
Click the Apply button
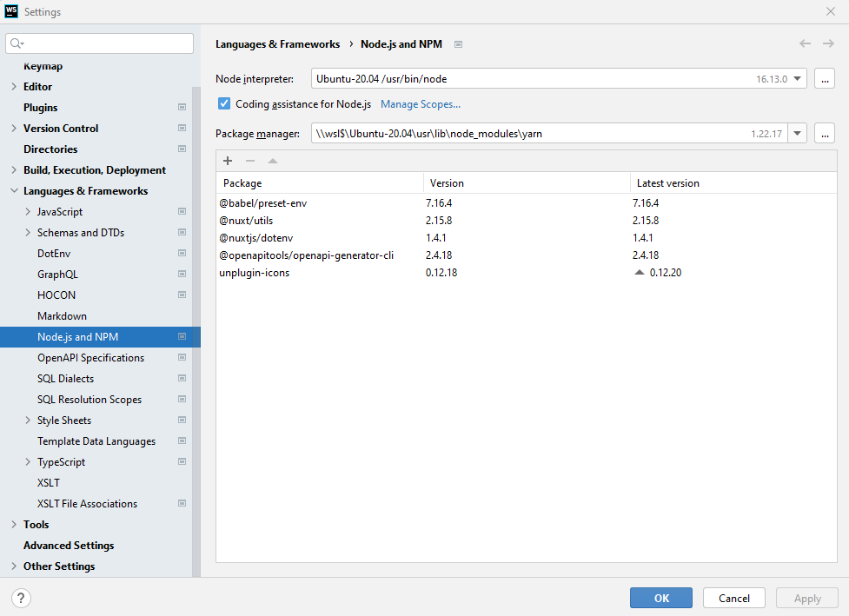[x=807, y=598]
